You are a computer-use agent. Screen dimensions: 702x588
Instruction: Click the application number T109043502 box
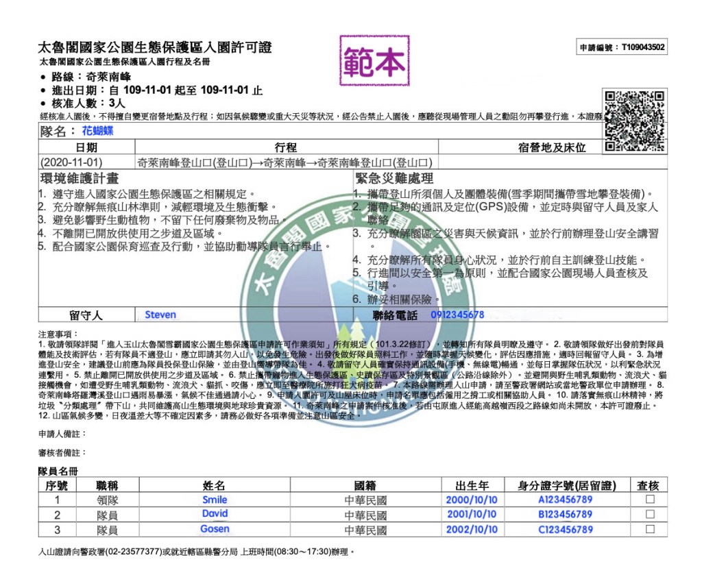pyautogui.click(x=622, y=47)
